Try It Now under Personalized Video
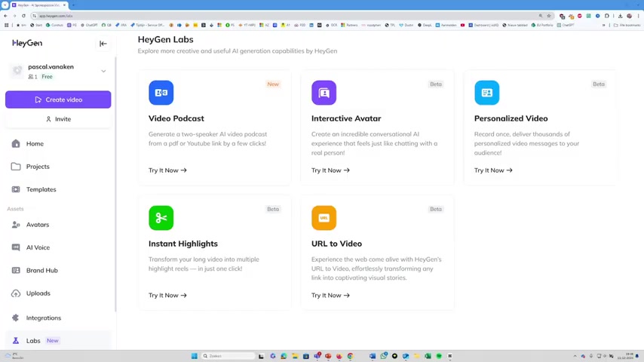644x362 pixels. click(x=493, y=170)
